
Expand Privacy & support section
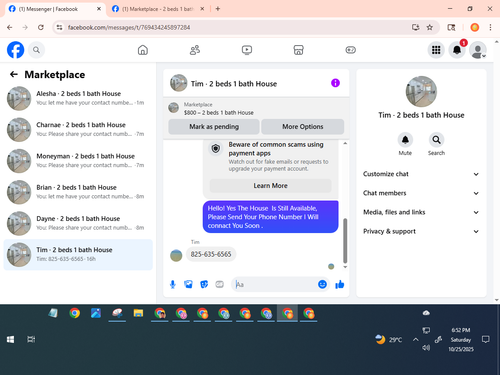pos(421,231)
